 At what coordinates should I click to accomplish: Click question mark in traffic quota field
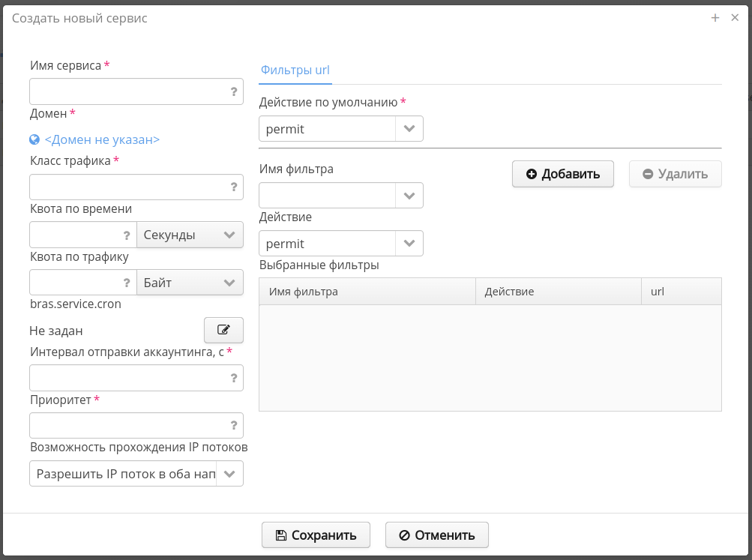click(x=127, y=283)
